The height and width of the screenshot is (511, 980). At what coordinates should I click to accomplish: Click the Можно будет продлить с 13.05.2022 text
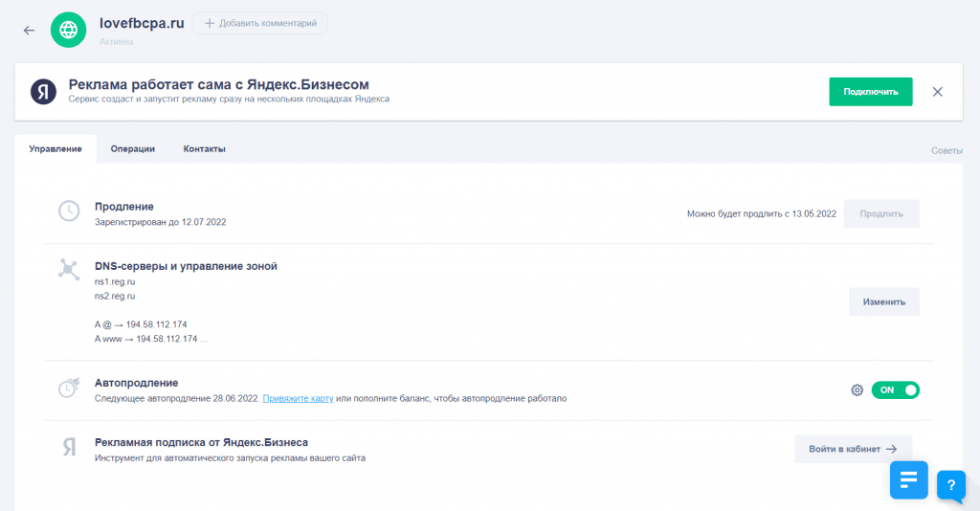pyautogui.click(x=761, y=213)
